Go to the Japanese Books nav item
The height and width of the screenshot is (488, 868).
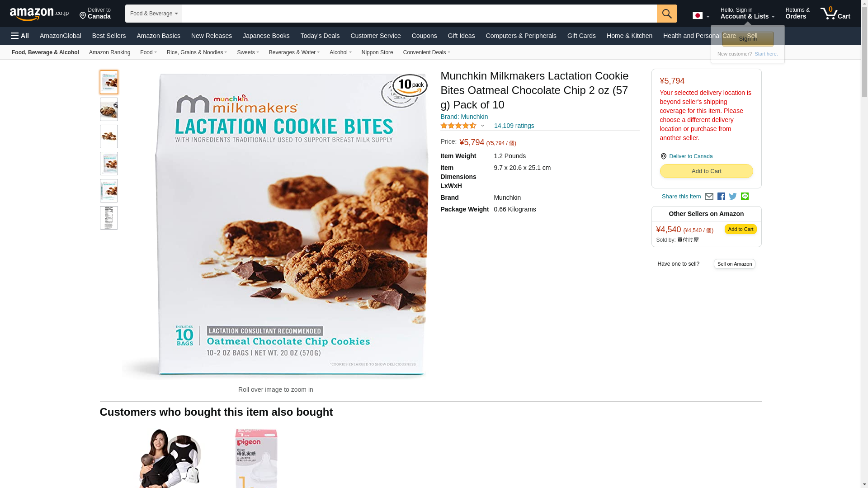point(266,36)
